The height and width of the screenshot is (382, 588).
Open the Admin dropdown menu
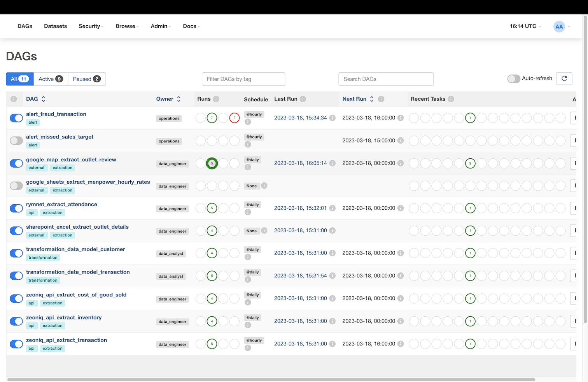pos(161,26)
